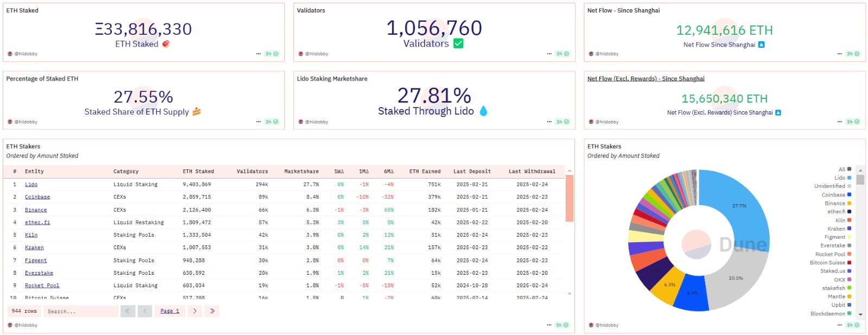The height and width of the screenshot is (335, 868).
Task: Go to first page of stakers table
Action: [127, 311]
